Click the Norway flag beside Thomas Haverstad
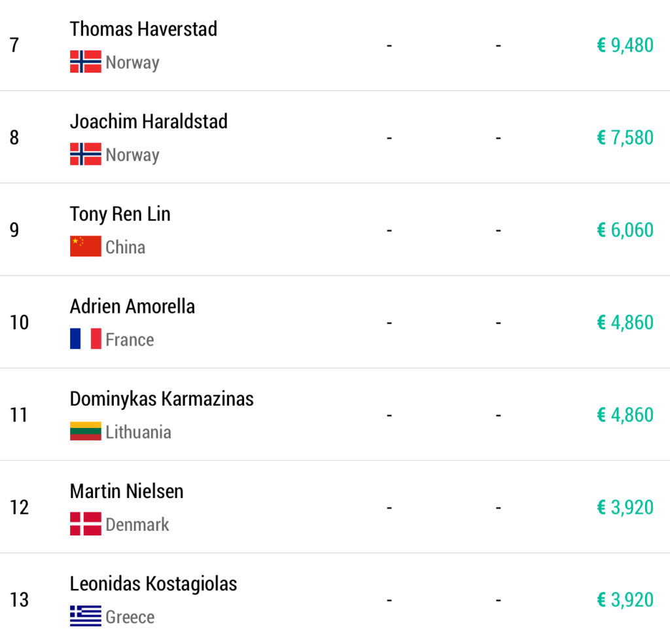This screenshot has width=670, height=644. (x=86, y=62)
